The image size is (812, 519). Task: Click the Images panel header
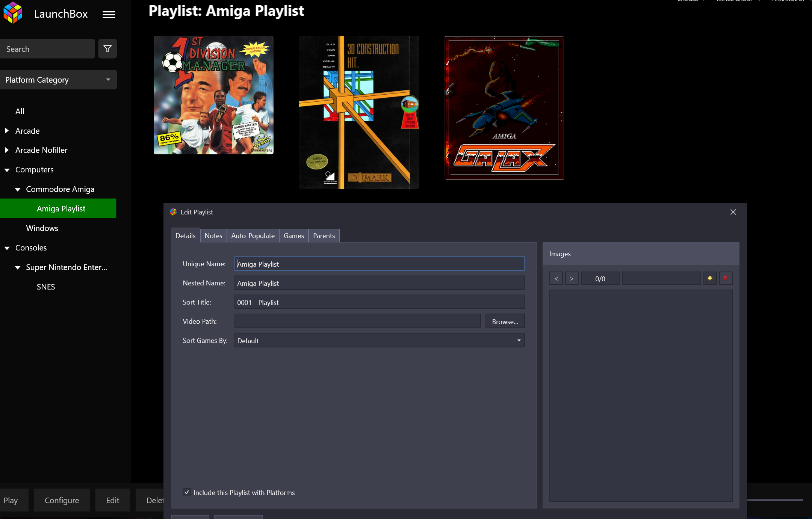(641, 254)
